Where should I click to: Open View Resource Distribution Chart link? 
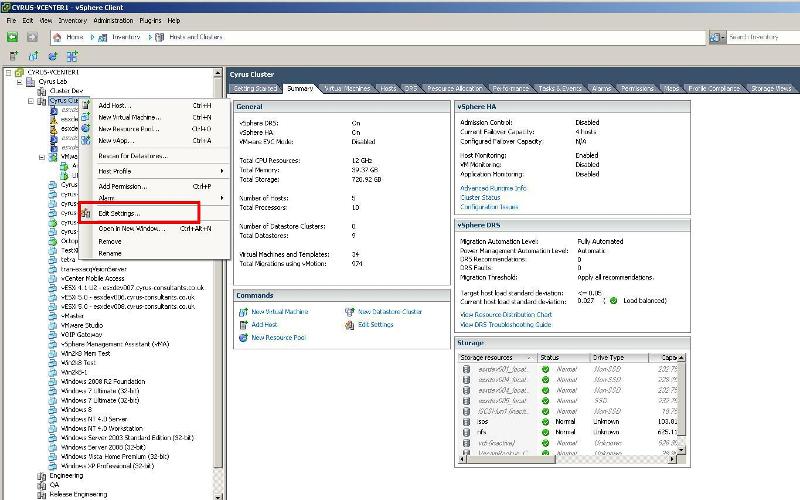pyautogui.click(x=506, y=315)
